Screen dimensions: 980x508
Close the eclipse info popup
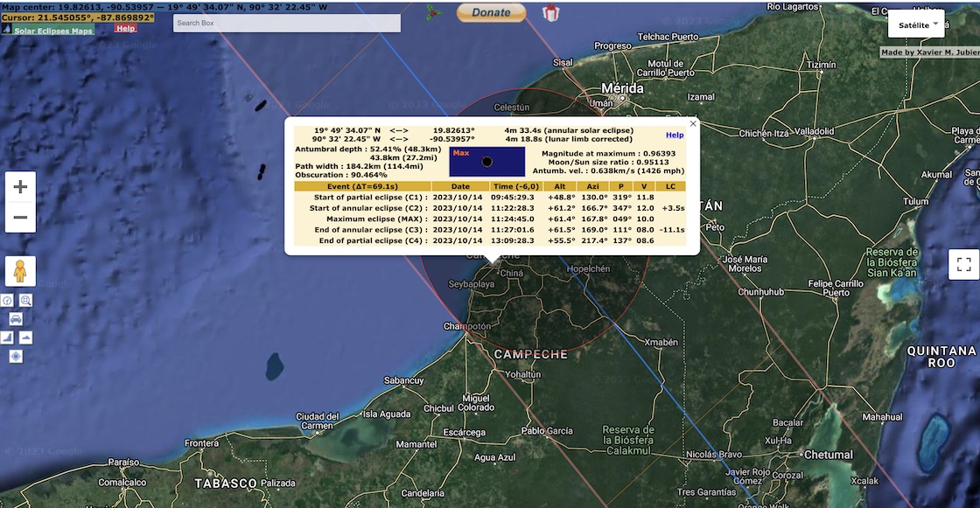(x=693, y=123)
